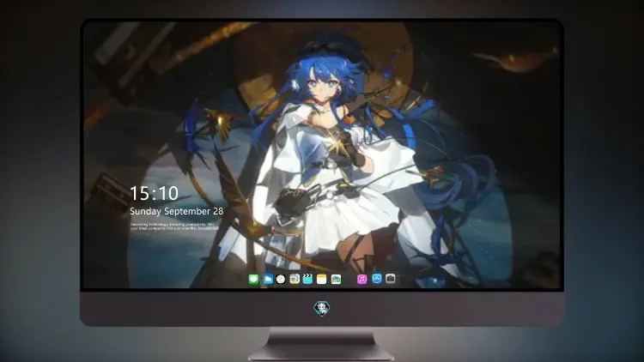This screenshot has height=362, width=644.
Task: Open the blue App Store icon
Action: 377,279
